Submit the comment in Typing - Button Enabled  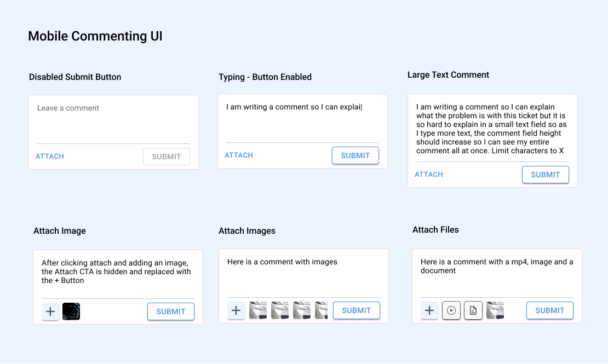(x=355, y=155)
